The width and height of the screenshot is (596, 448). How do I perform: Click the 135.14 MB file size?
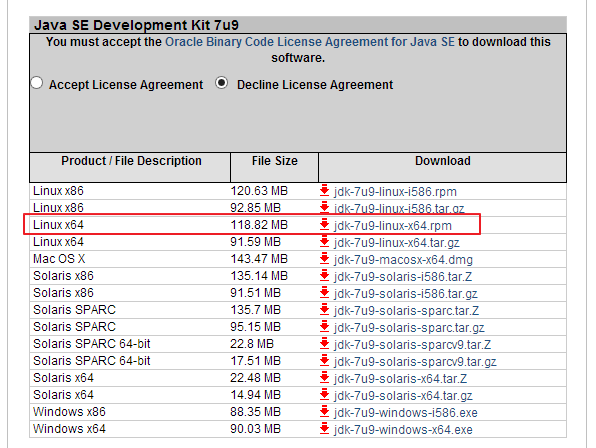(x=259, y=276)
